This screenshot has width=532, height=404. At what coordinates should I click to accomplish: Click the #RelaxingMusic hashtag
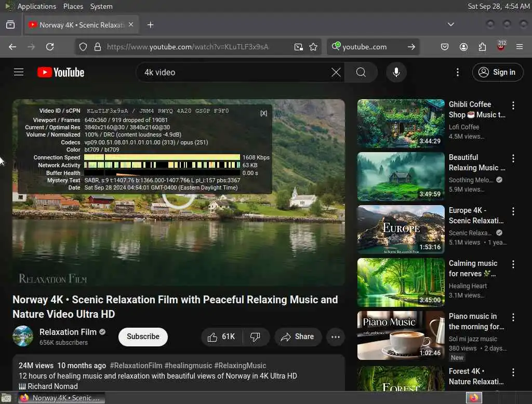[x=240, y=366]
